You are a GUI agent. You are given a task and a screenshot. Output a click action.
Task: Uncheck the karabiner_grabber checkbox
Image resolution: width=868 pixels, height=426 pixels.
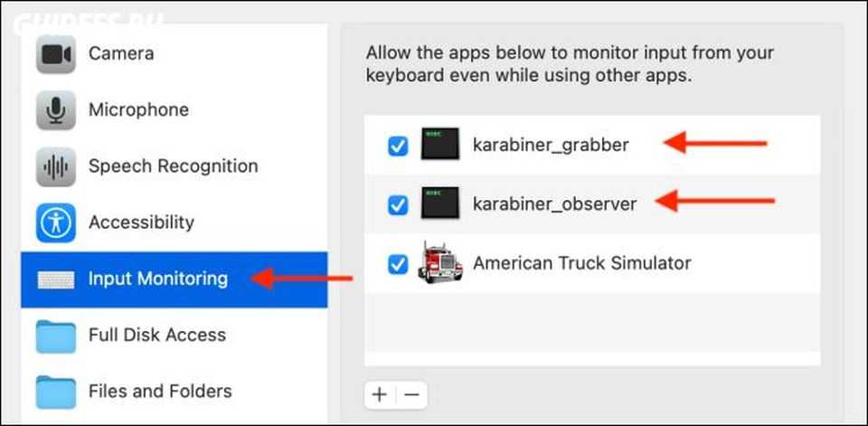point(398,146)
